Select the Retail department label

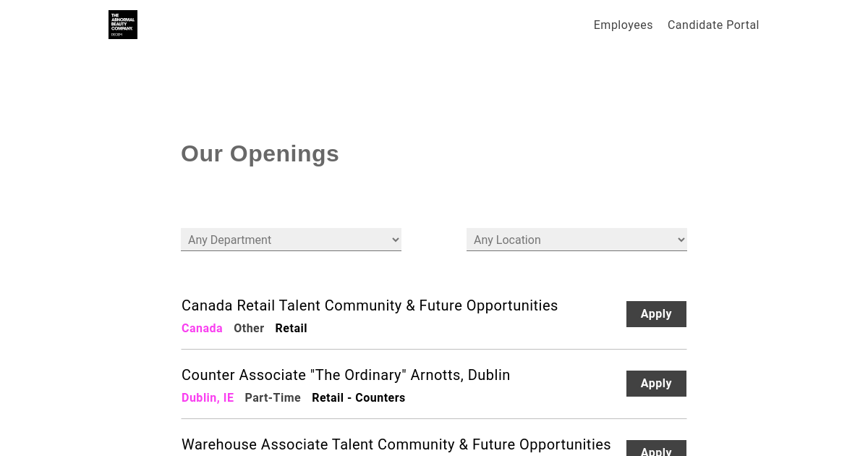click(291, 329)
